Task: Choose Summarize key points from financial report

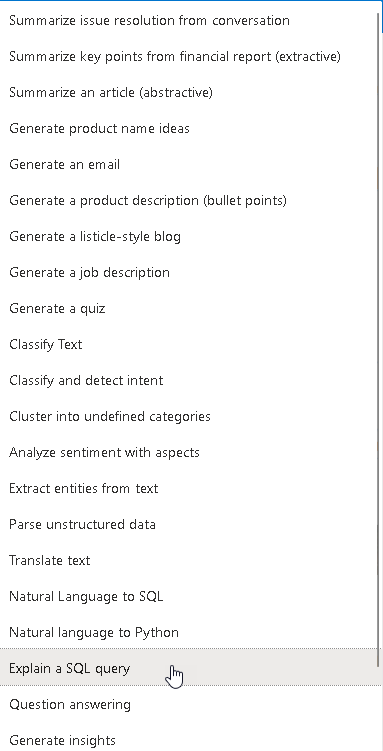Action: [189, 57]
